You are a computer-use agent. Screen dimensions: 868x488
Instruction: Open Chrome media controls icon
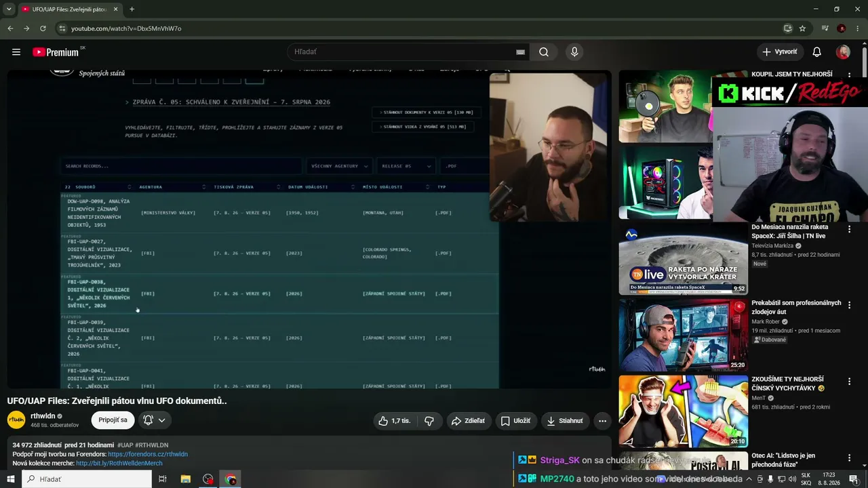point(825,28)
